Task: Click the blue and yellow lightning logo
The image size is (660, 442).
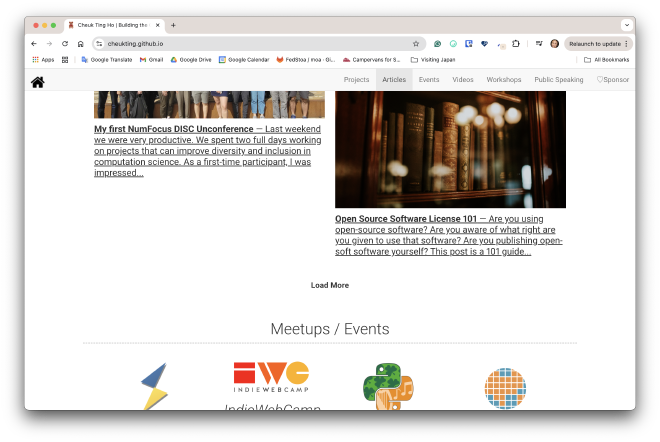Action: pos(154,386)
